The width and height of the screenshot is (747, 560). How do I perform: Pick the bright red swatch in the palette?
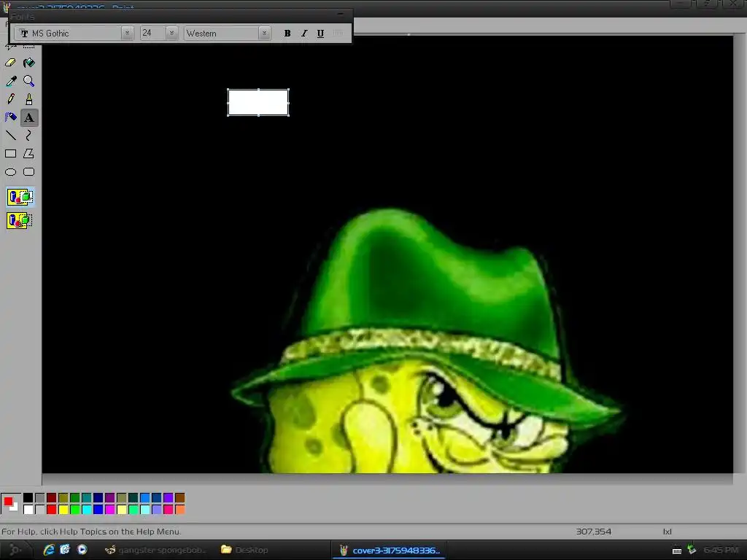point(52,510)
